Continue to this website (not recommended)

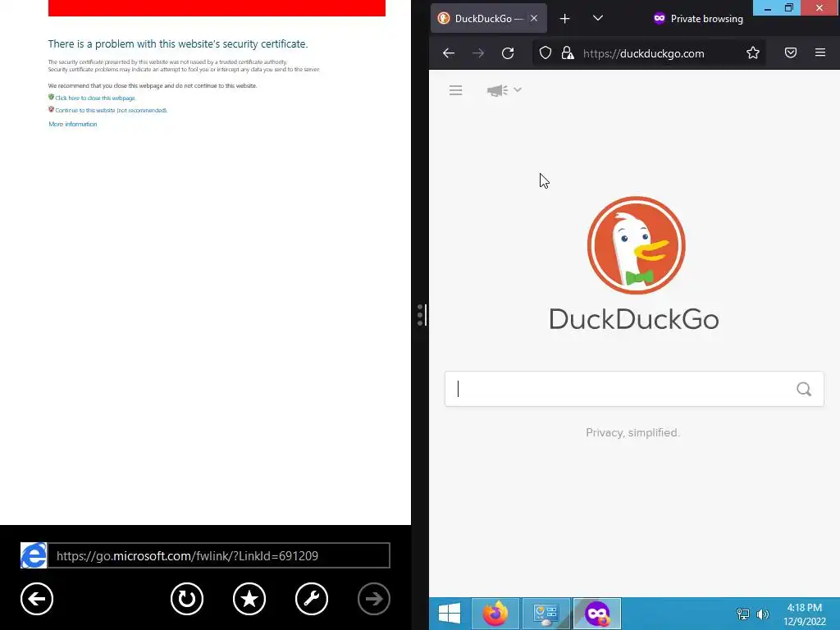(112, 111)
